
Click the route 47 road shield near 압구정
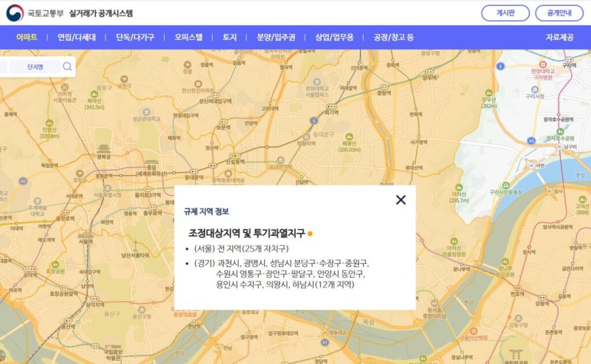(x=325, y=343)
